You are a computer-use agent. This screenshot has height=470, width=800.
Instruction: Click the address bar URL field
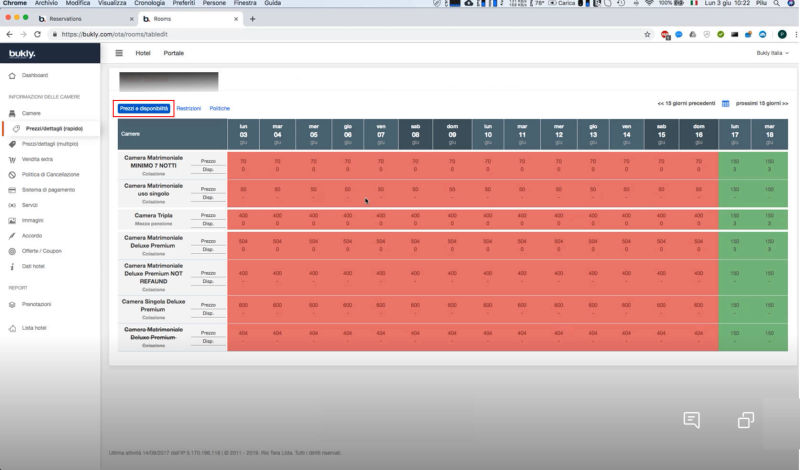[347, 34]
